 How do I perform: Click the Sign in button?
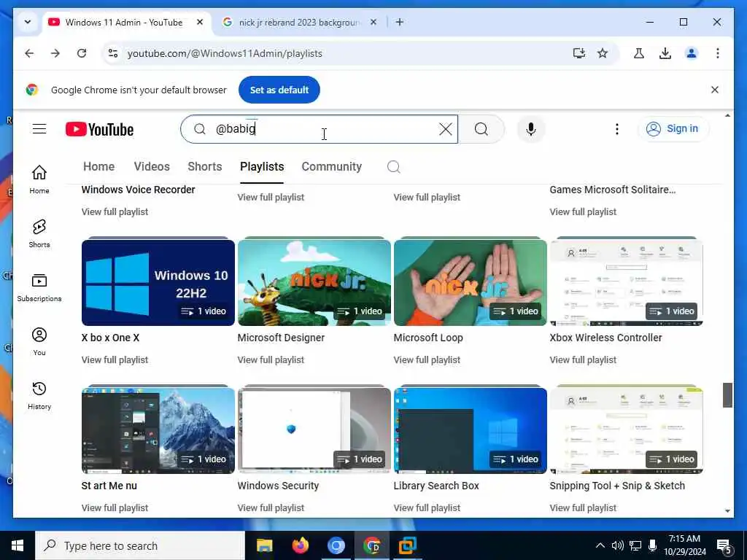click(673, 128)
